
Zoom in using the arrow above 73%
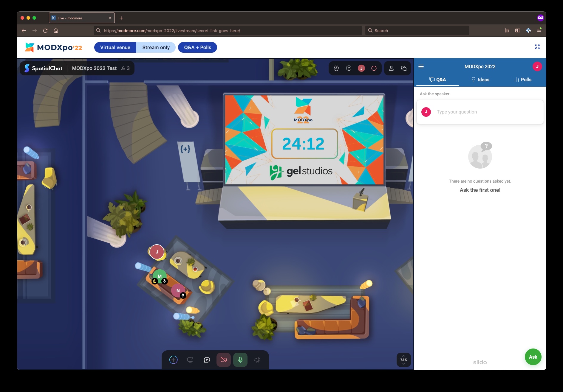pos(404,356)
